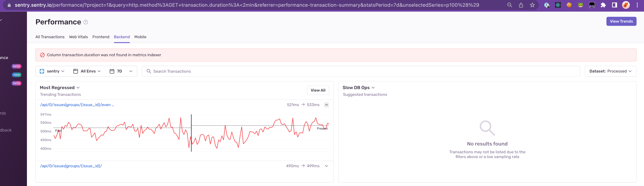Image resolution: width=644 pixels, height=186 pixels.
Task: Open the browser side panel icon
Action: pos(615,5)
